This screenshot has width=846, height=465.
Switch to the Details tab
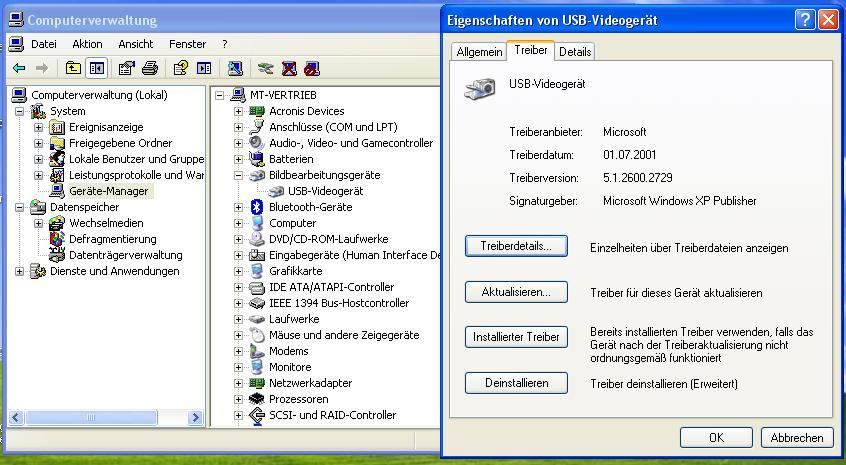pyautogui.click(x=575, y=52)
